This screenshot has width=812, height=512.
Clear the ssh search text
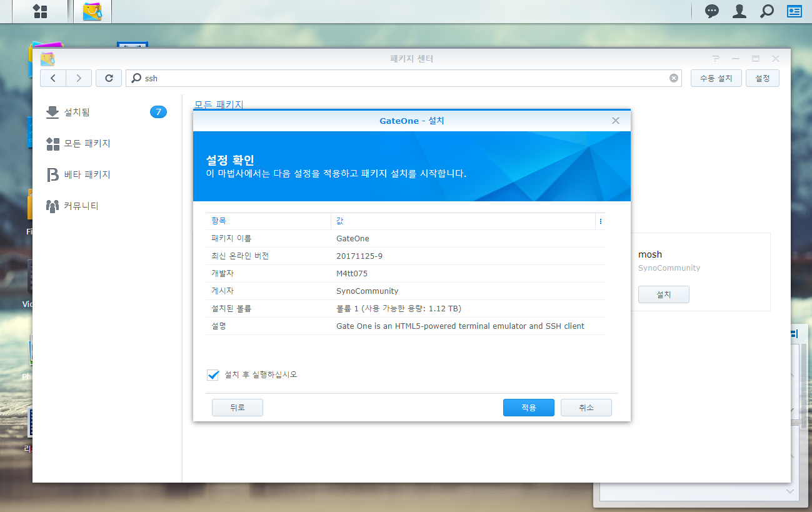pos(674,78)
